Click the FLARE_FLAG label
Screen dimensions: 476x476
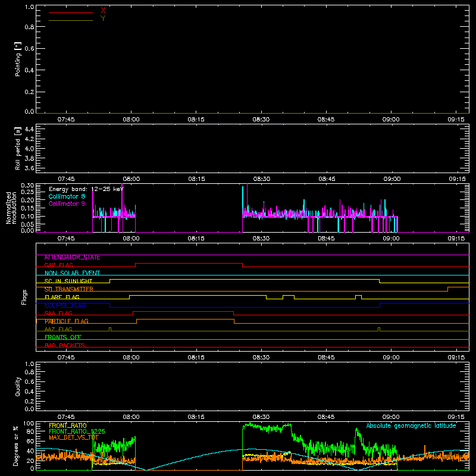click(62, 297)
